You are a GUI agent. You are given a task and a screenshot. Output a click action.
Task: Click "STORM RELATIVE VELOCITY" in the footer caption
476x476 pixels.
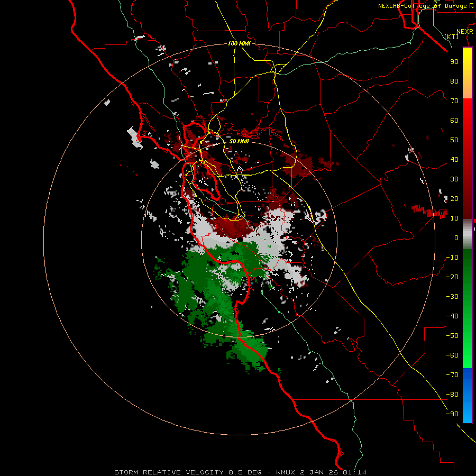coord(168,472)
